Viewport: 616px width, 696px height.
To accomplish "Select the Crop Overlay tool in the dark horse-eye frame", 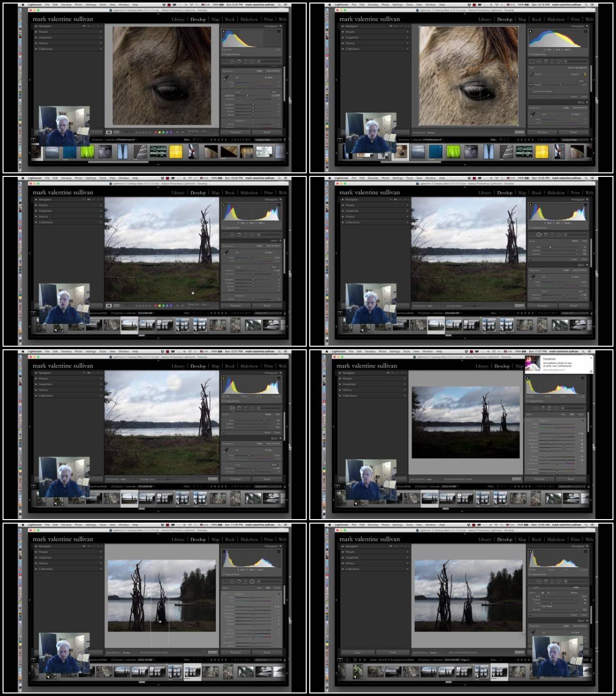I will click(x=226, y=61).
